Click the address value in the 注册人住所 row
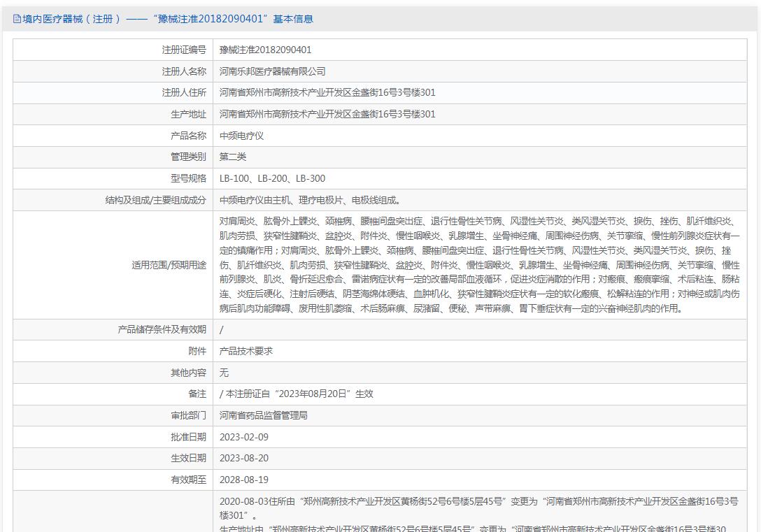The width and height of the screenshot is (761, 532). click(327, 92)
